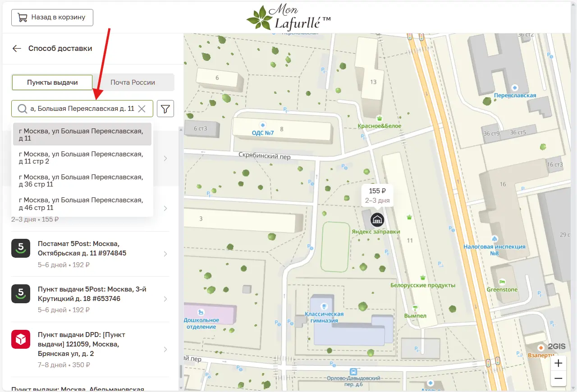
Task: Choose suggestion Большая Переяславская, д 46 стр 11
Action: click(82, 204)
